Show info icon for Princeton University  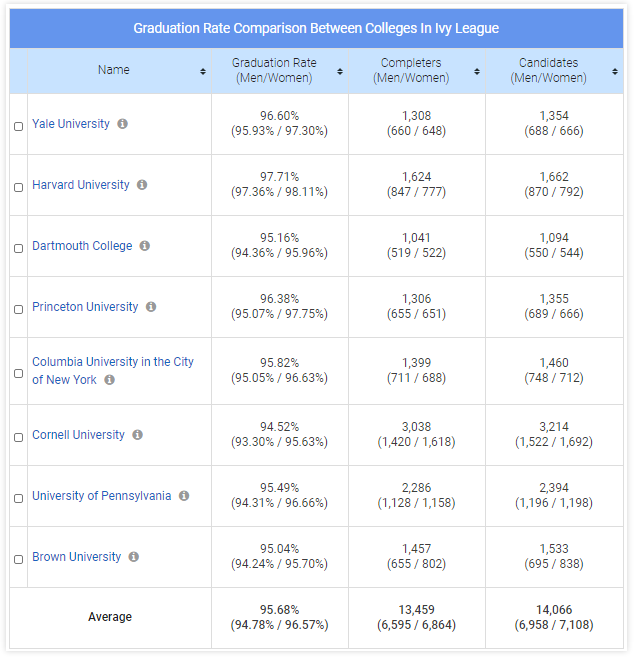tap(151, 307)
